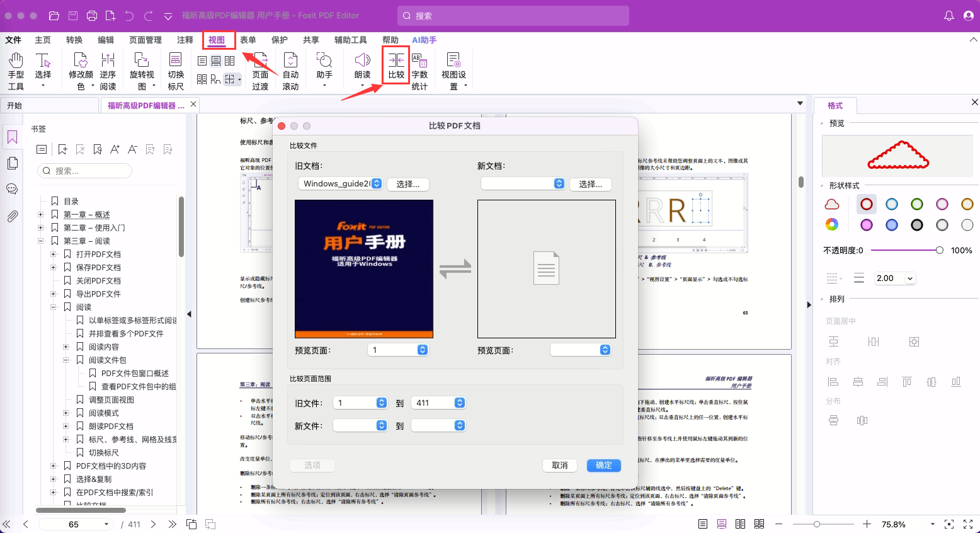Open AI助手 tab
The image size is (980, 533).
click(424, 40)
